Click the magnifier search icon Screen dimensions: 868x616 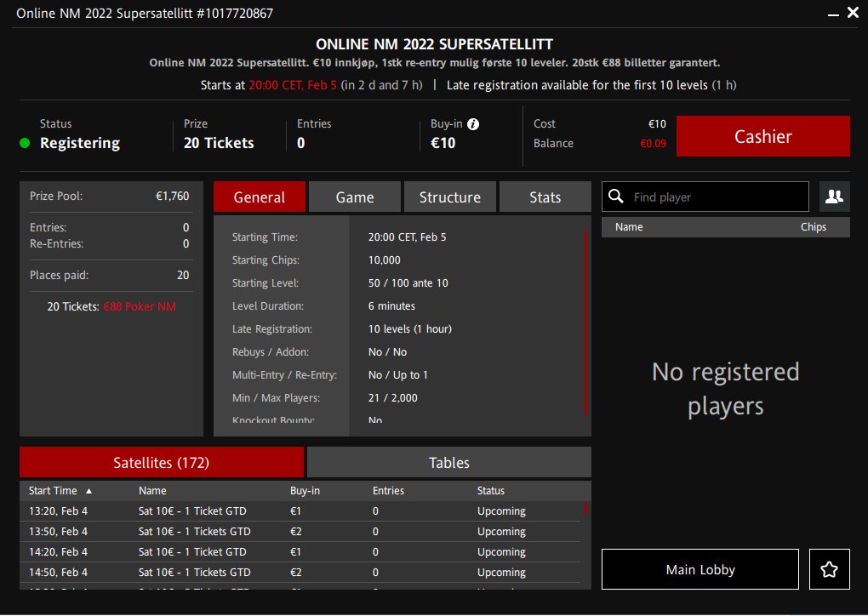616,197
